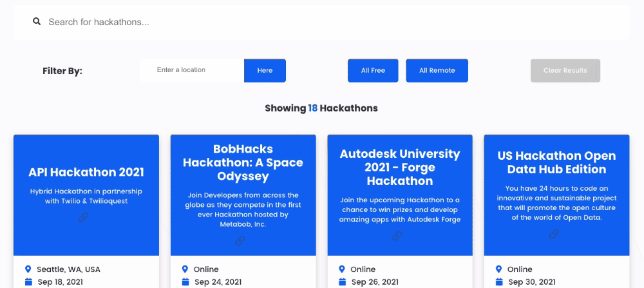Click Online location on Autodesk University card
This screenshot has height=288, width=644.
tap(363, 269)
